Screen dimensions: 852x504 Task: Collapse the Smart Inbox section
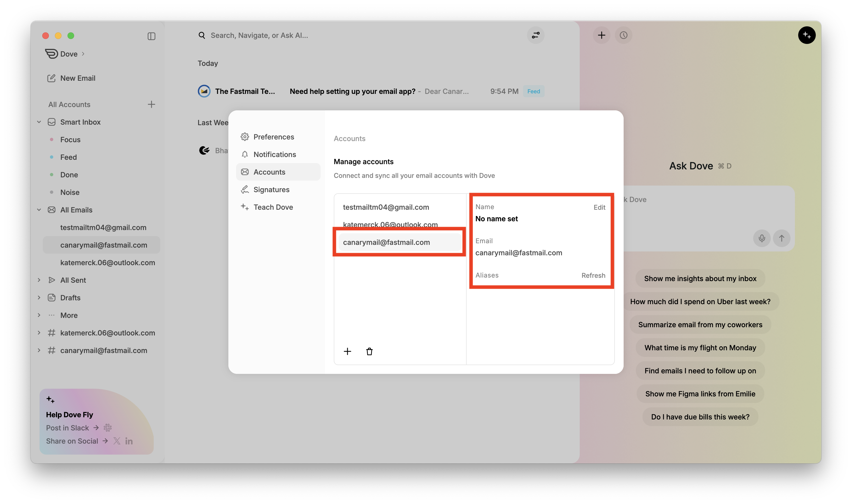click(x=39, y=122)
